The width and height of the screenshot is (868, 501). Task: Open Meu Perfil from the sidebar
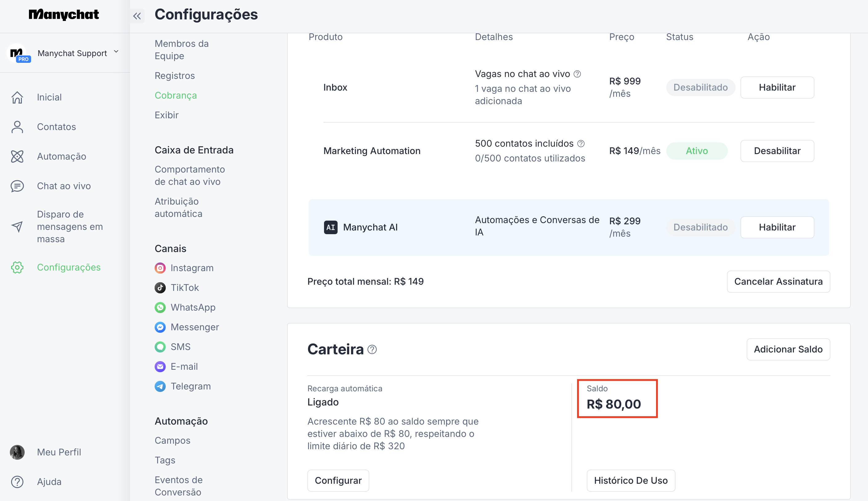tap(59, 452)
